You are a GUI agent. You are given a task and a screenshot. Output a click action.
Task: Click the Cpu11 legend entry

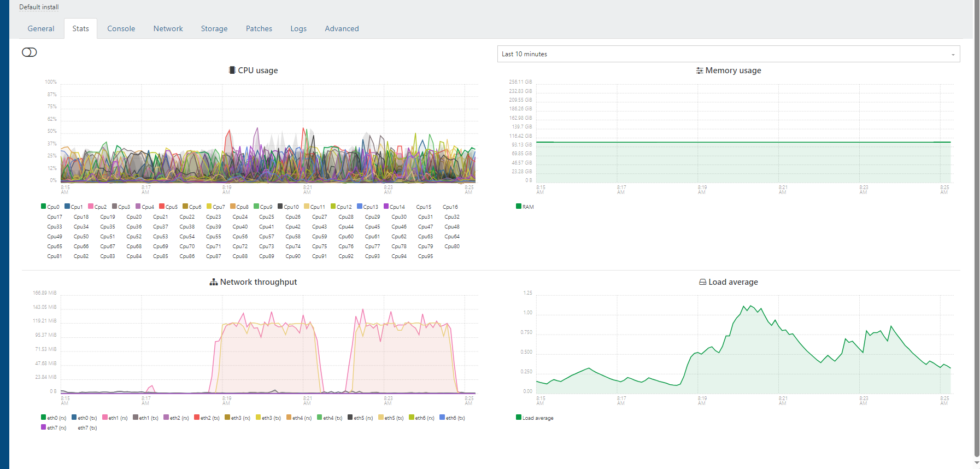point(314,207)
